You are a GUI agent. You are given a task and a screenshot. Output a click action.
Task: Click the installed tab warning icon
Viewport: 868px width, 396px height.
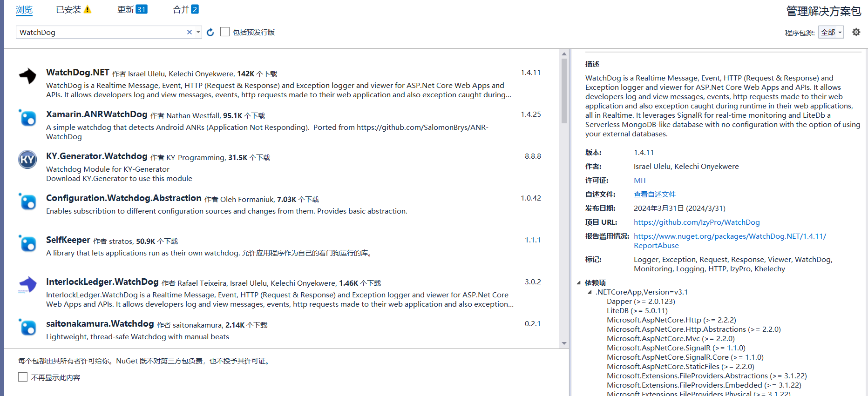(88, 9)
